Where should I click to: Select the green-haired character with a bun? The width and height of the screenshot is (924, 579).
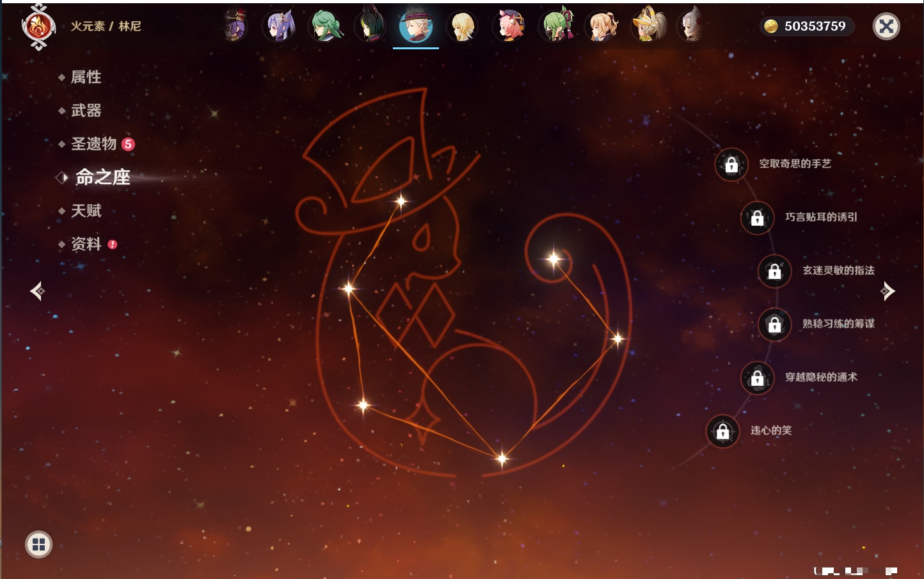(326, 27)
